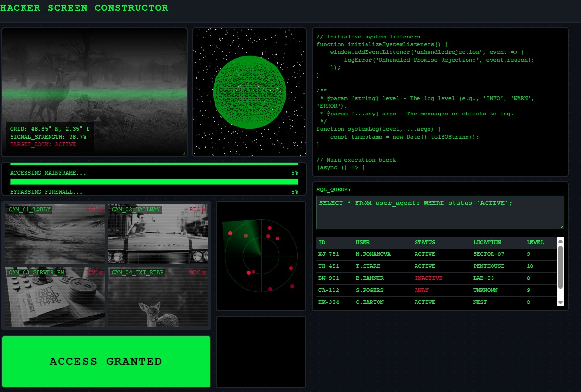The image size is (581, 392).
Task: Click the table scrollbar up arrow
Action: pyautogui.click(x=560, y=241)
